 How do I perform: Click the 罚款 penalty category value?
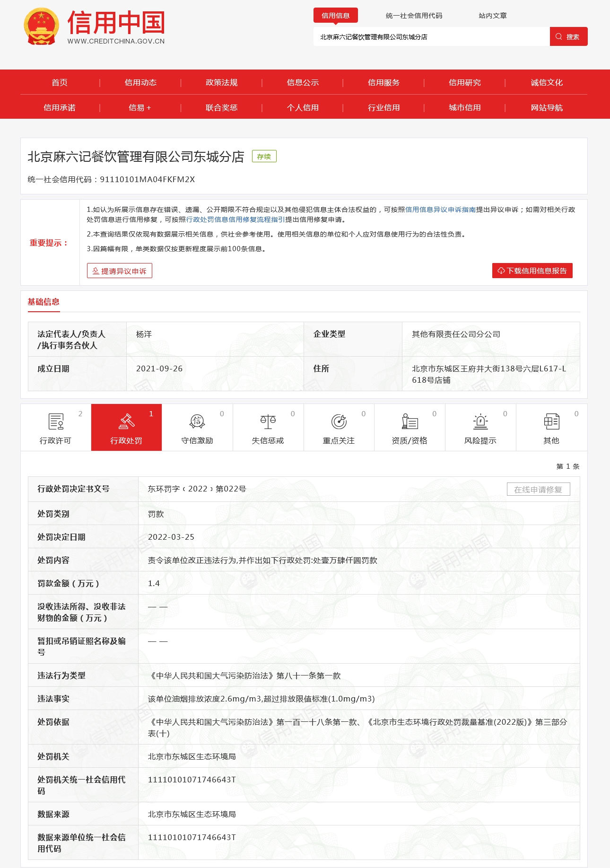click(x=156, y=514)
